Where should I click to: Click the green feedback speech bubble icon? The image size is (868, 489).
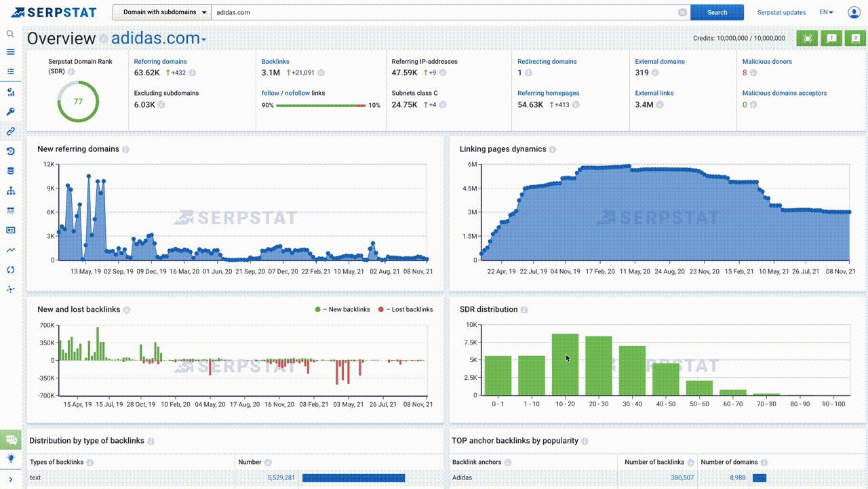click(831, 39)
